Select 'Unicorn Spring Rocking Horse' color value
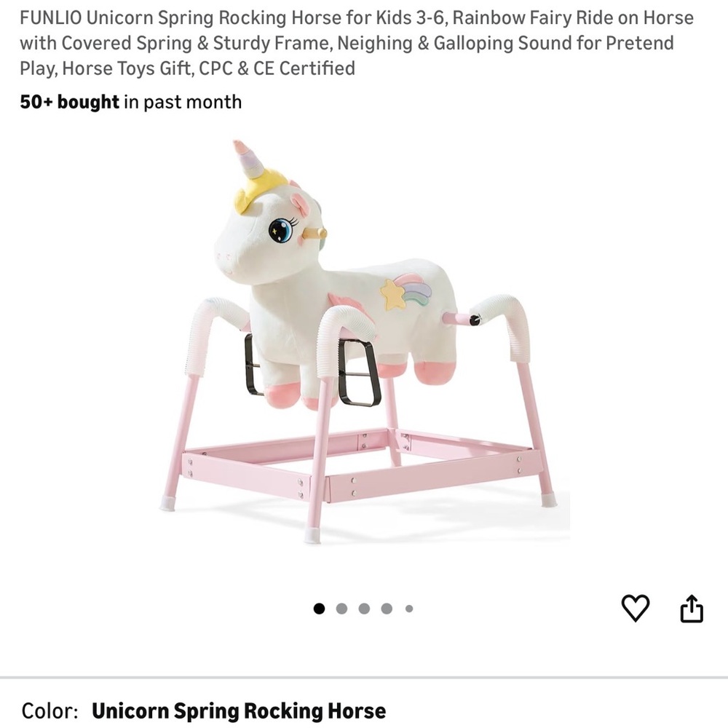This screenshot has height=728, width=728. (239, 711)
